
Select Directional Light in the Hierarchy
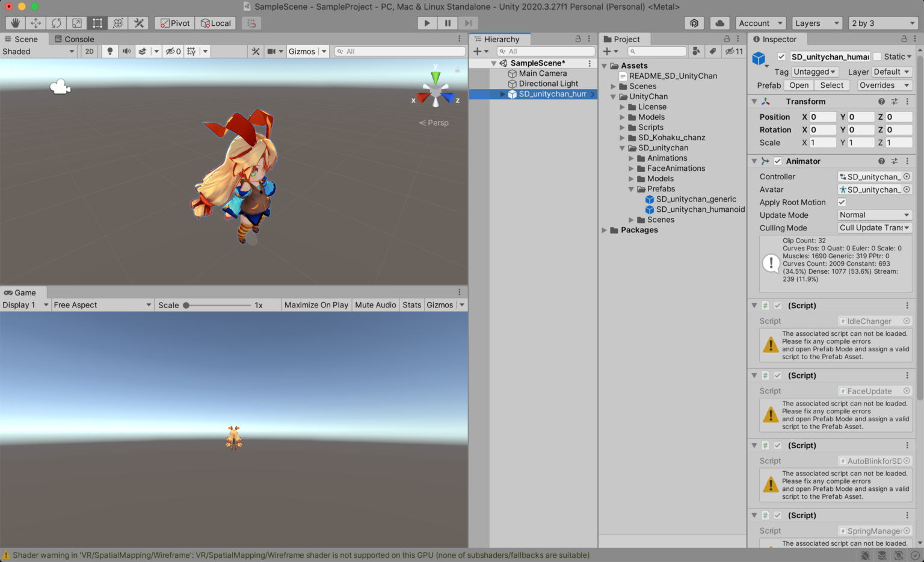(x=548, y=83)
